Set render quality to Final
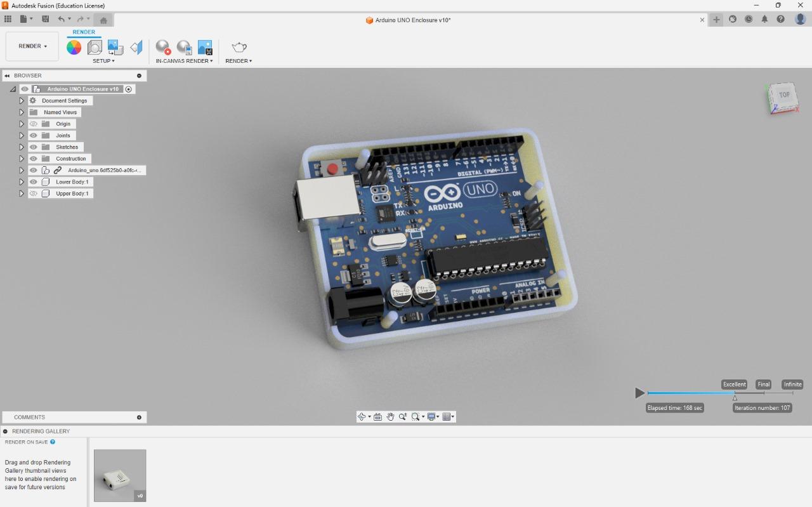The image size is (812, 507). click(x=764, y=385)
